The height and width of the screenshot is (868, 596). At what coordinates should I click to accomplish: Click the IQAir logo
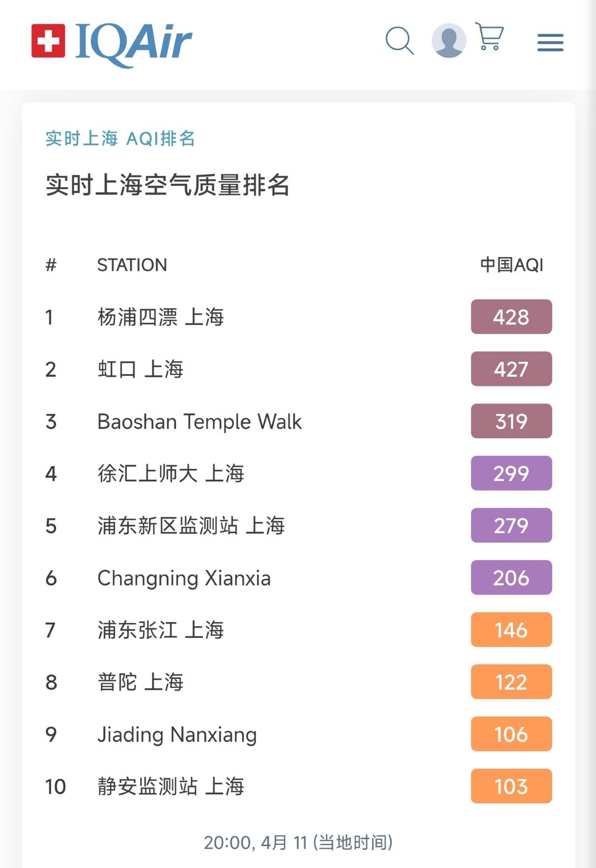112,42
